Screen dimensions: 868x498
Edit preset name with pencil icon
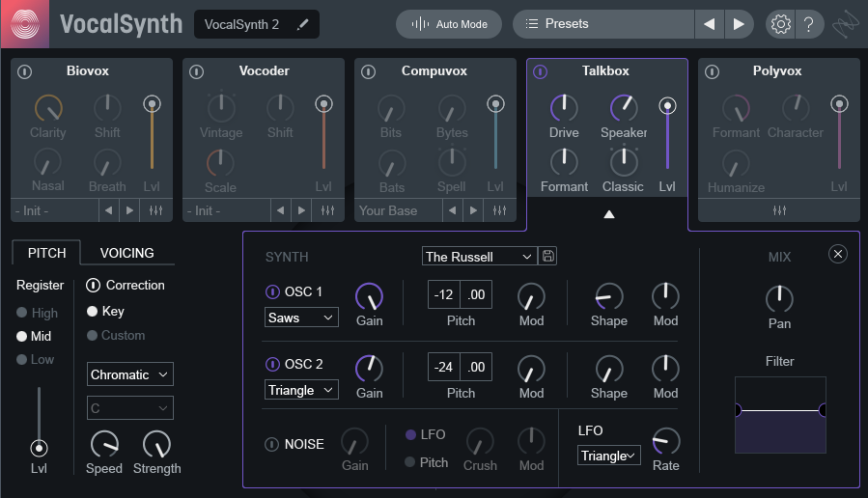[x=303, y=24]
